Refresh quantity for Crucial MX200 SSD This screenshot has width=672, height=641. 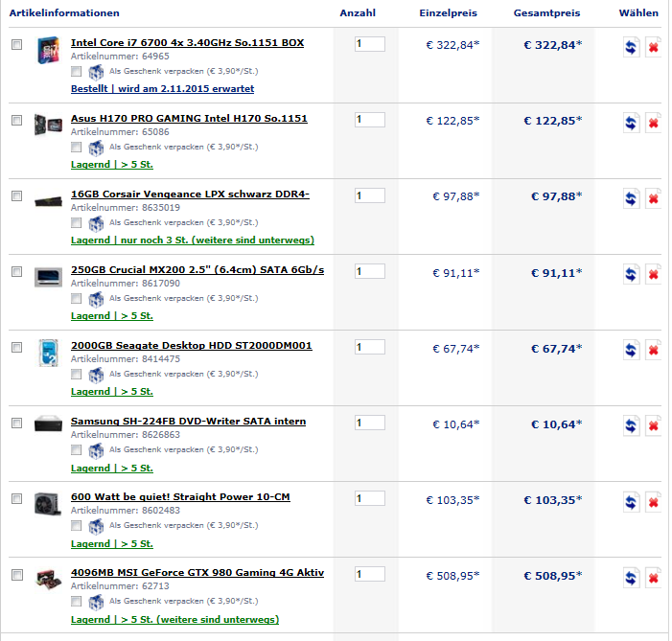(631, 274)
